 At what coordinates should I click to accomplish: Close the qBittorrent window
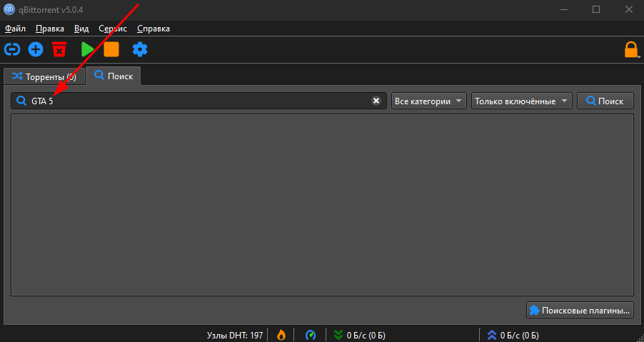point(628,9)
